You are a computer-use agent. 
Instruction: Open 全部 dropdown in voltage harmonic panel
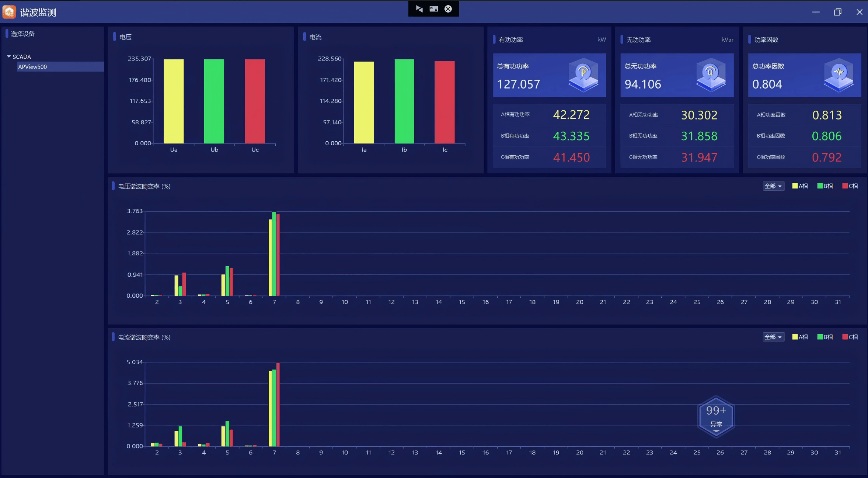773,186
